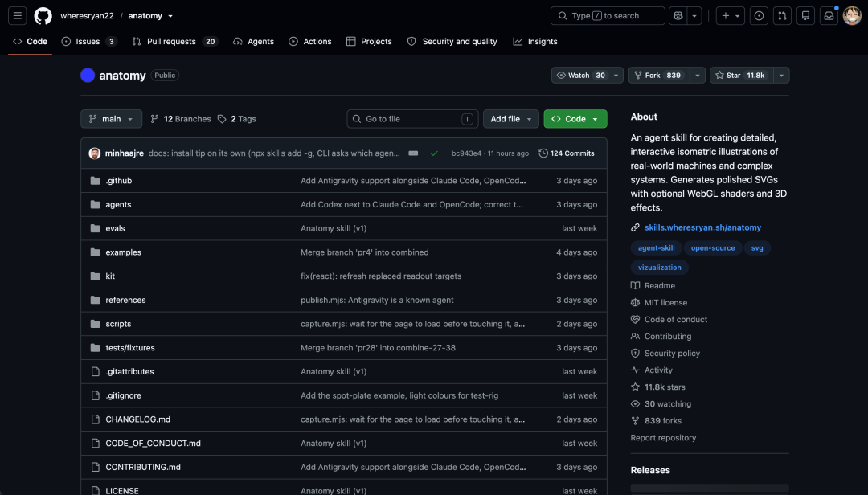Open pull requests icon in top header
The width and height of the screenshot is (868, 495).
click(x=782, y=15)
